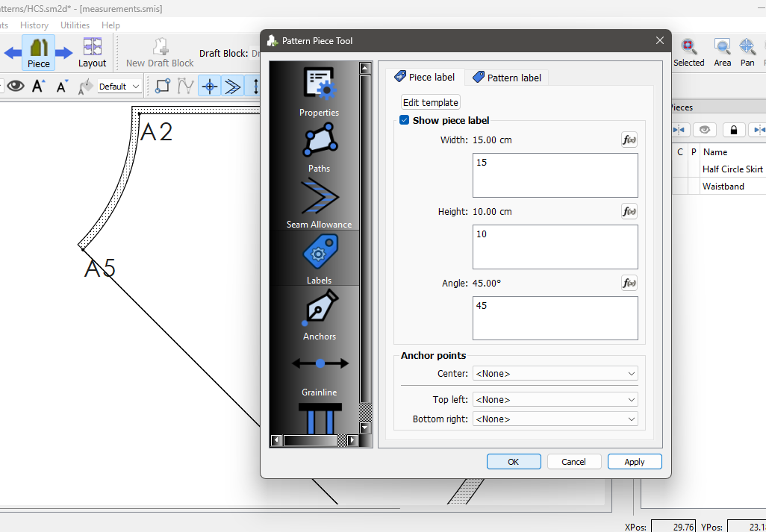Click the XPos value in status bar

[673, 526]
